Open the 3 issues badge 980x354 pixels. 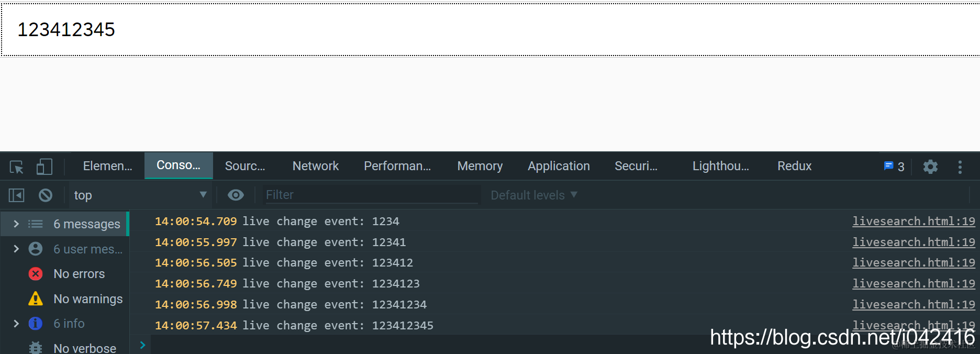coord(894,167)
